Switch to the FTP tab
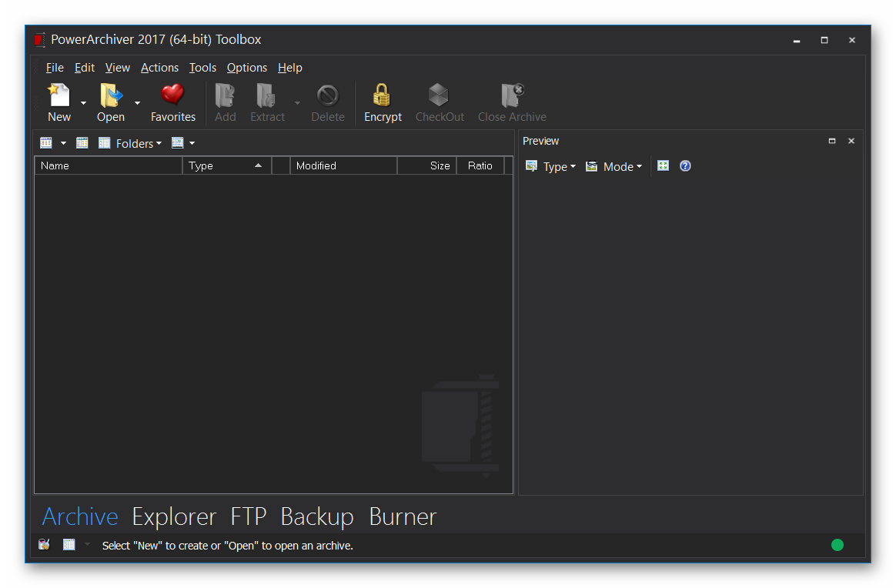Image resolution: width=896 pixels, height=588 pixels. [249, 516]
